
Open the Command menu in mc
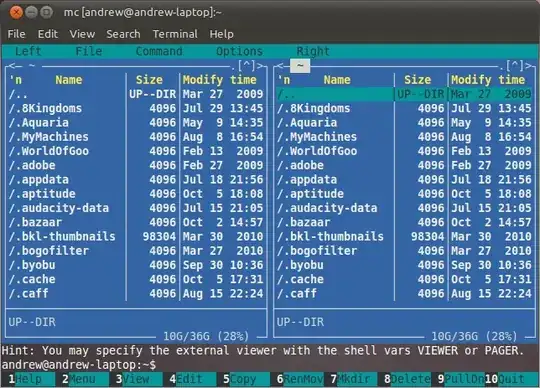tap(159, 51)
